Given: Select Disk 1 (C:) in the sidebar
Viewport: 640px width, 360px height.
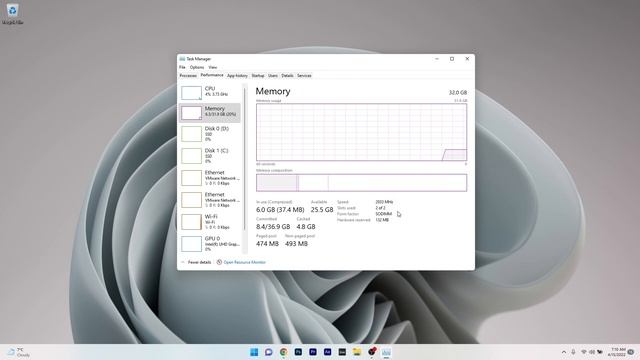Looking at the screenshot, I should point(210,156).
